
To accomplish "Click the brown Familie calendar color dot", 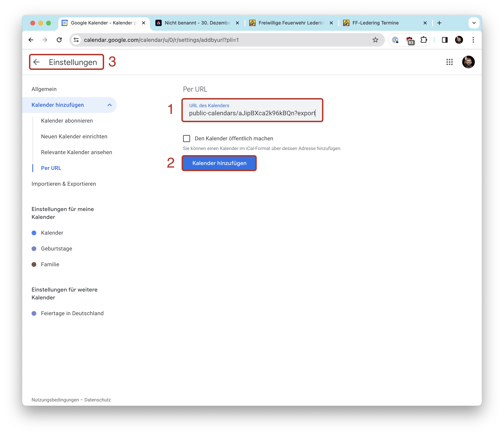I will 34,264.
